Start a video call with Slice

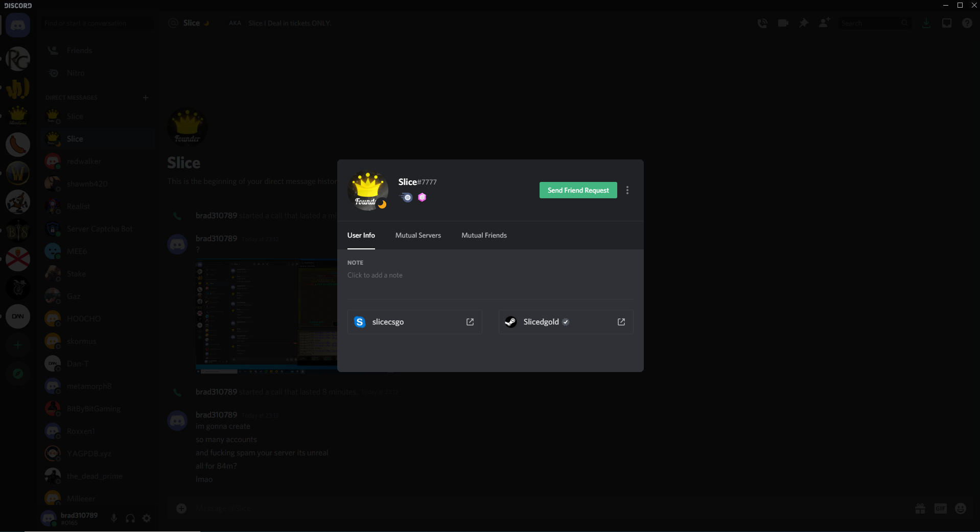(783, 23)
